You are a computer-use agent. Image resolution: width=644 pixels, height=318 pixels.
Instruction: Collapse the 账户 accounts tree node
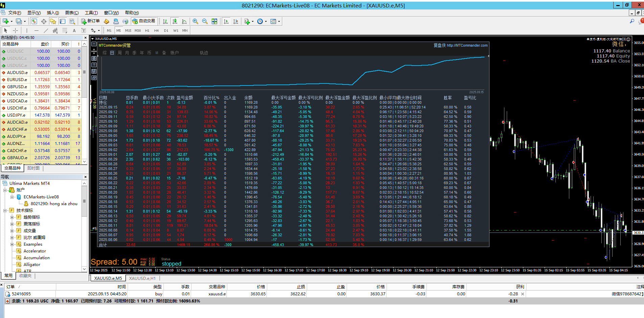click(5, 190)
